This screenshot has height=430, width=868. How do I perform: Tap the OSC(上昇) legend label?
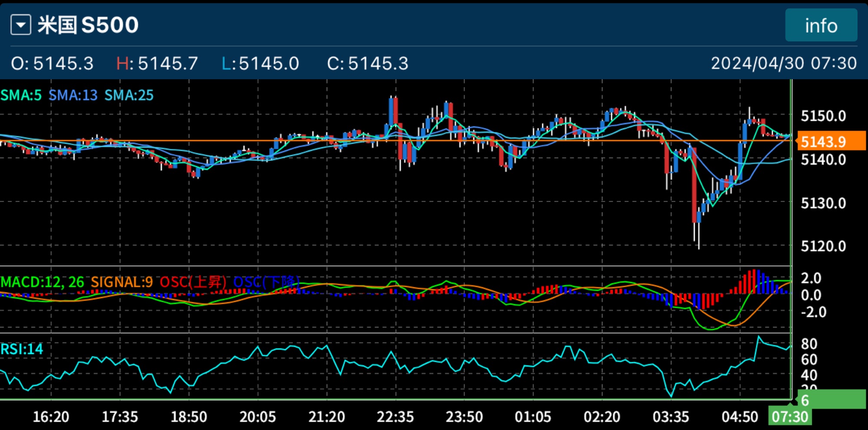click(x=193, y=282)
